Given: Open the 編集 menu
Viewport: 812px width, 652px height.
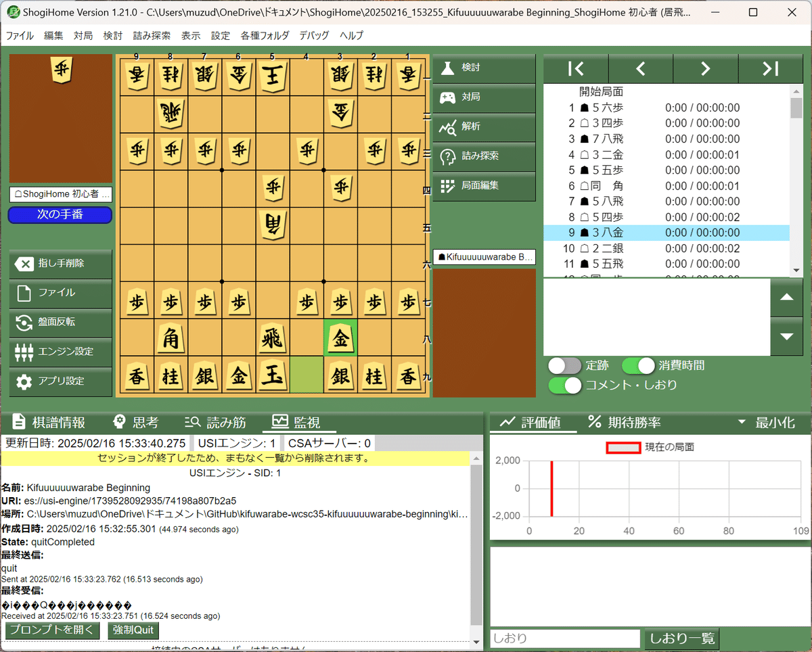Looking at the screenshot, I should 54,36.
